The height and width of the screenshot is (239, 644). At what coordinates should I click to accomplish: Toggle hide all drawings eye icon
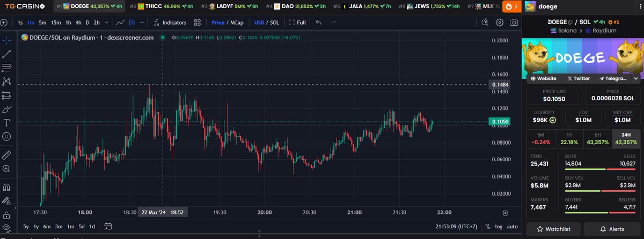click(x=7, y=228)
